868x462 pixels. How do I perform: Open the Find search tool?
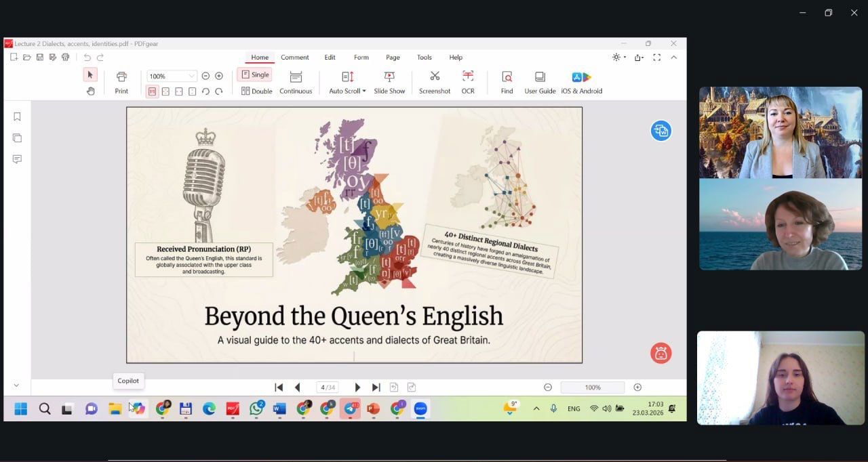click(507, 77)
